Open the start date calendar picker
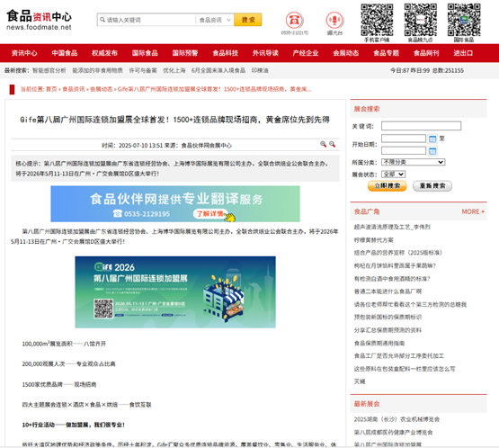Image resolution: width=499 pixels, height=448 pixels. [432, 139]
